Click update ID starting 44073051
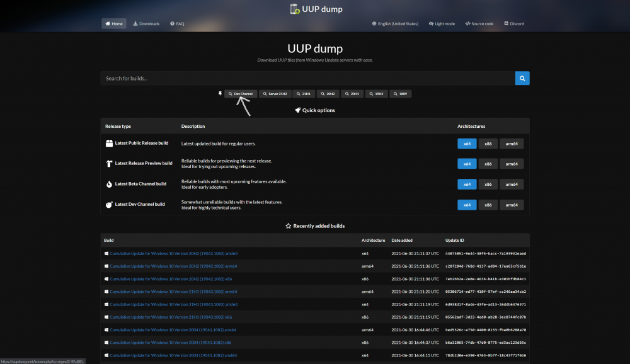The width and height of the screenshot is (630, 364). pos(485,254)
